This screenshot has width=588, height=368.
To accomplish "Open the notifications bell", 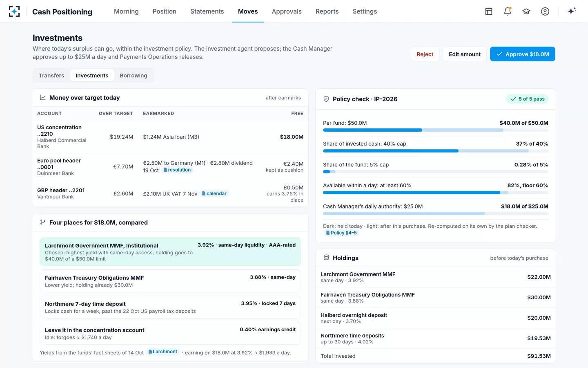I will pyautogui.click(x=508, y=11).
